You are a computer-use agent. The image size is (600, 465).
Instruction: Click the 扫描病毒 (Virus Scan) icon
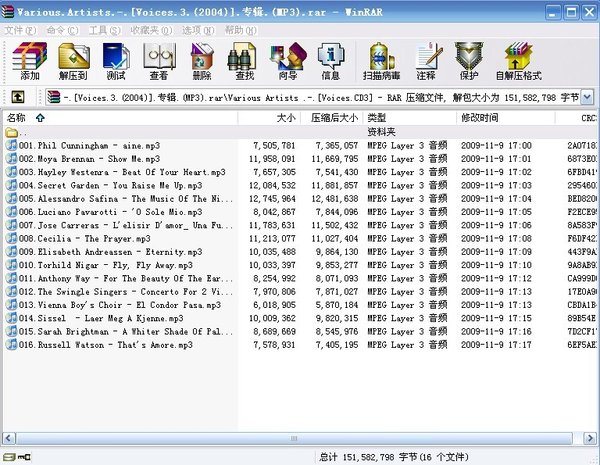pos(382,61)
